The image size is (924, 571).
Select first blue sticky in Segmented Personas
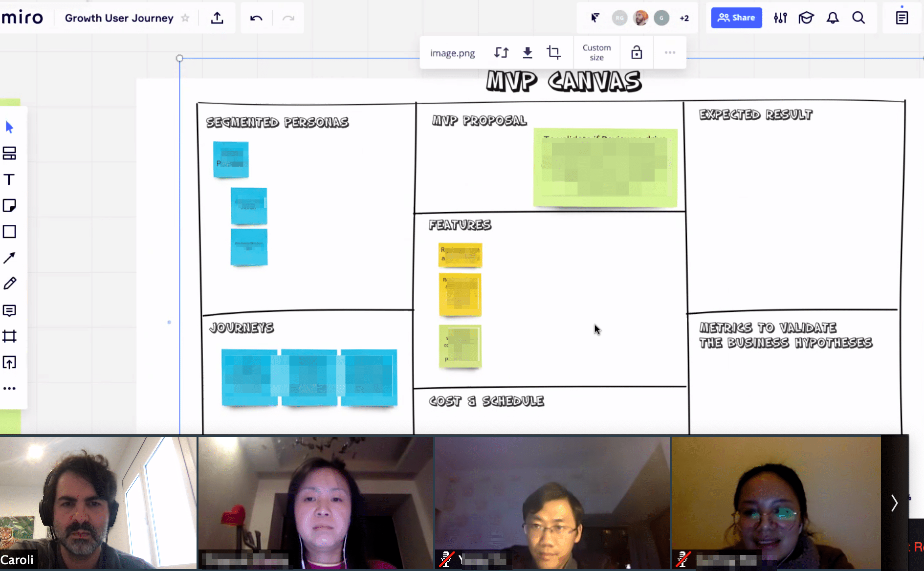(x=231, y=159)
